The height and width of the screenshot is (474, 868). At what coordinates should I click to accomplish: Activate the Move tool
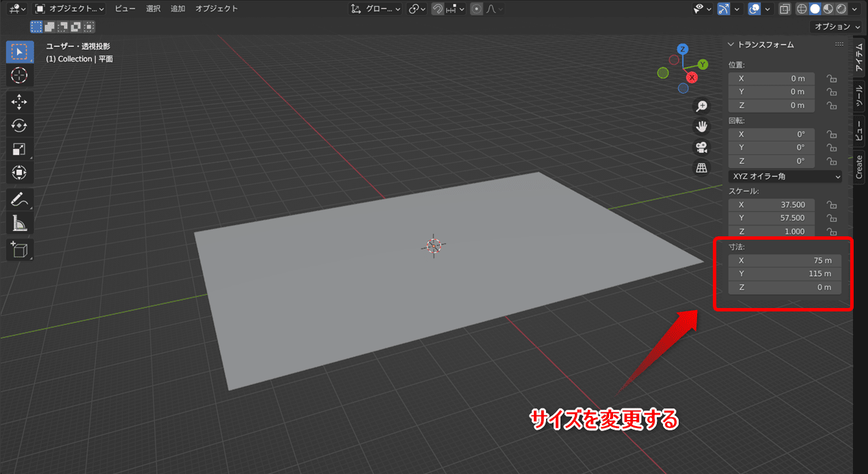pos(19,102)
